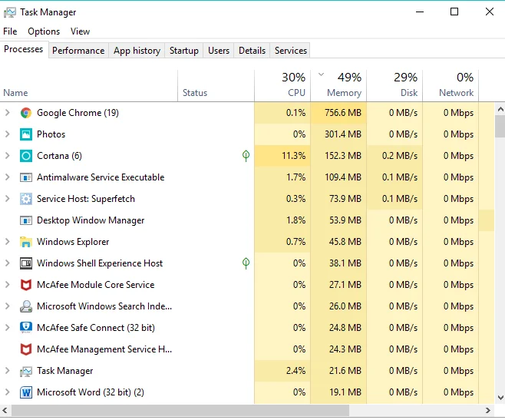Click the vertical scrollbar thumb

coord(500,127)
